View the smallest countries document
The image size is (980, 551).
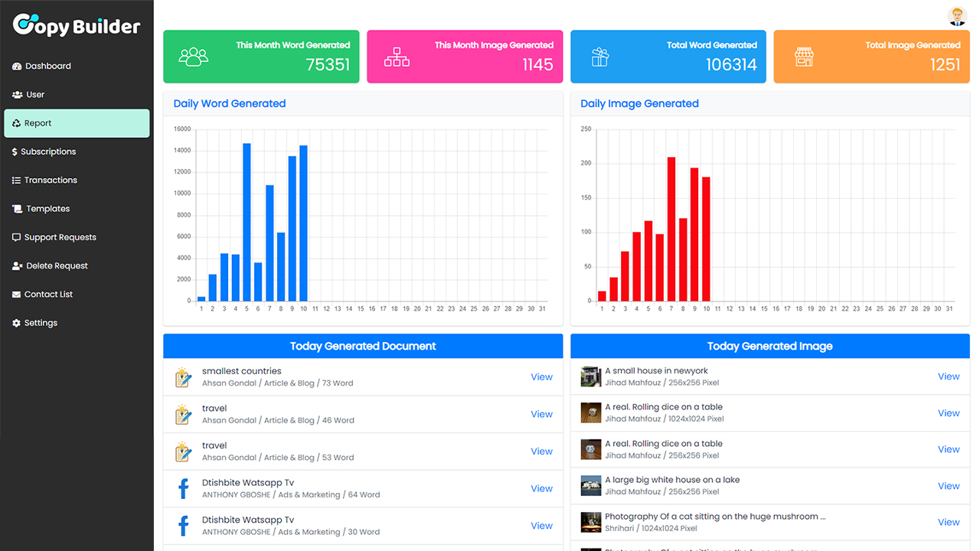point(541,377)
